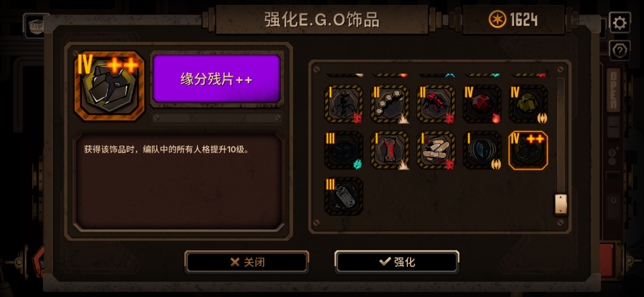Click the OPEN side tab

point(613,90)
